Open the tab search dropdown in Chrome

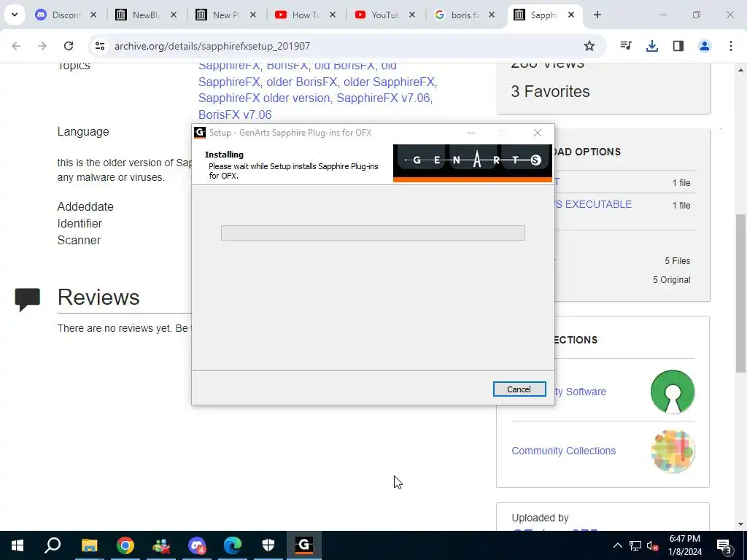tap(15, 15)
